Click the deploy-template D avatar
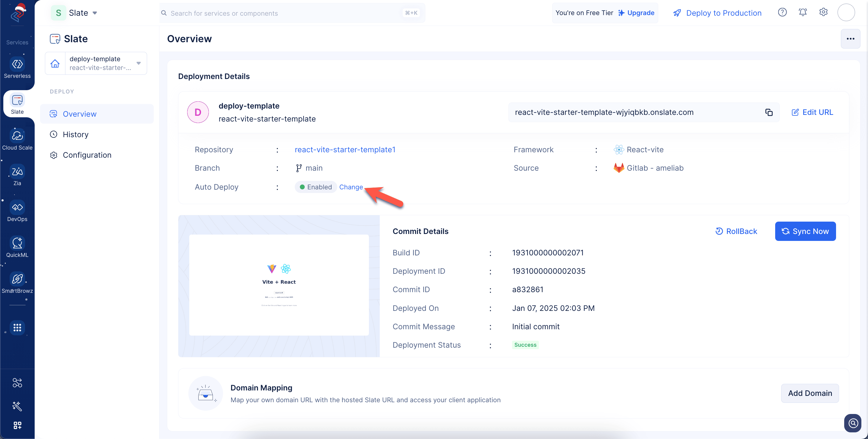 [198, 112]
